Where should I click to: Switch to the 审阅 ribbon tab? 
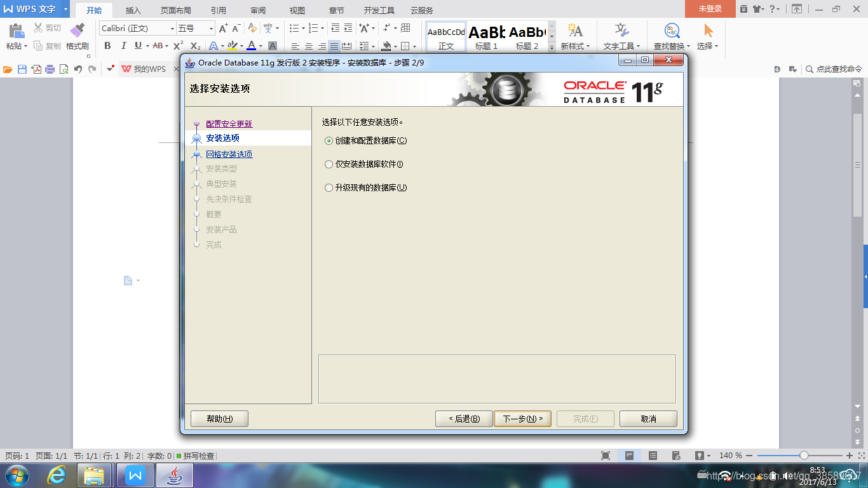point(257,10)
